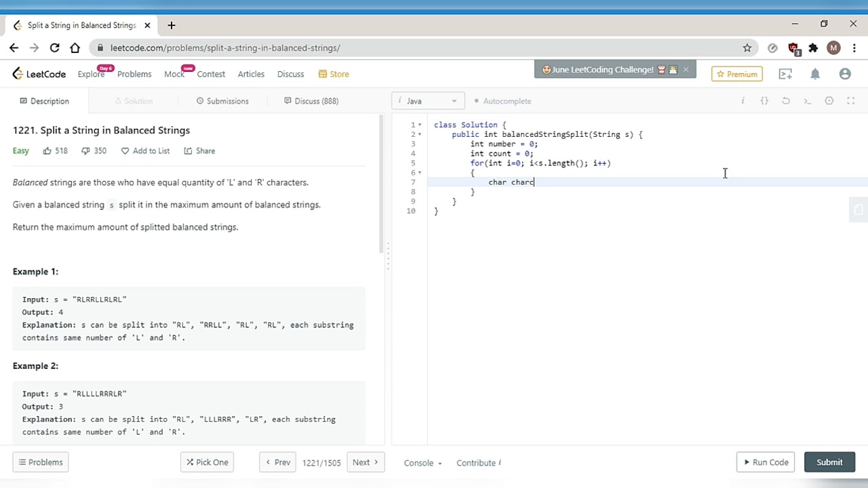Open the Problems nav item
This screenshot has height=488, width=868.
click(134, 74)
